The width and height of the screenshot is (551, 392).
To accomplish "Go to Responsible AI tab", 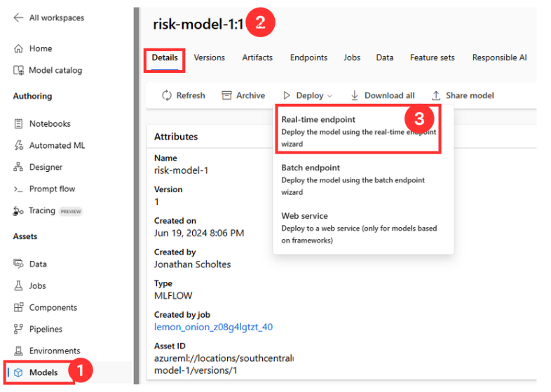I will click(499, 58).
